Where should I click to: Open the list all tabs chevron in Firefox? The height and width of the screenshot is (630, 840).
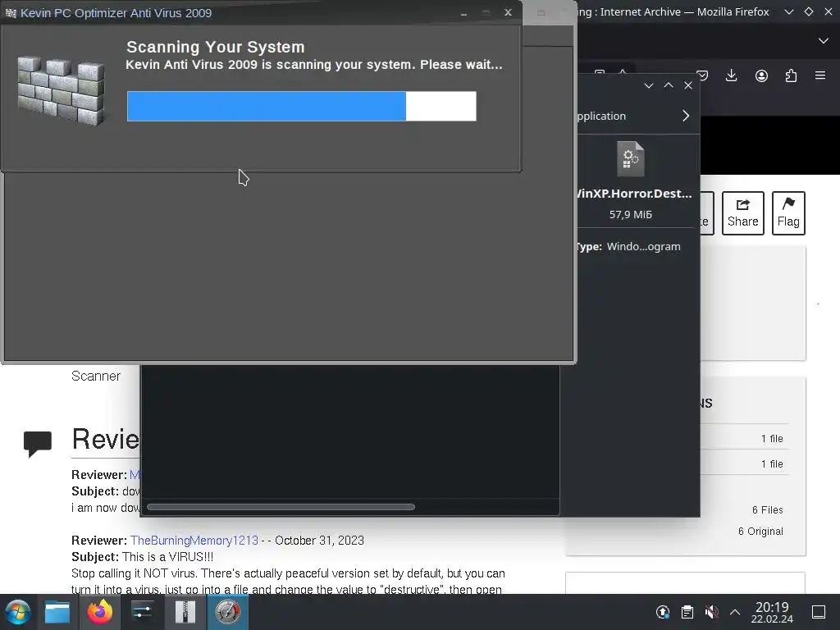(824, 41)
